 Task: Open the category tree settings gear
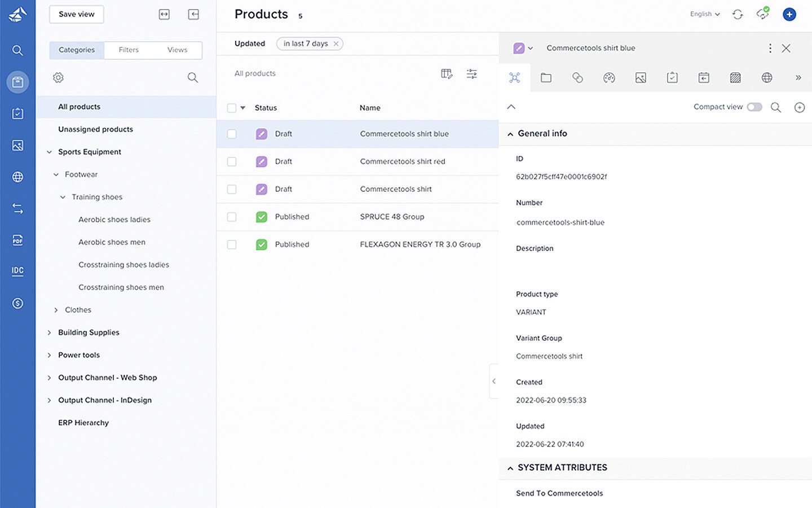(58, 78)
